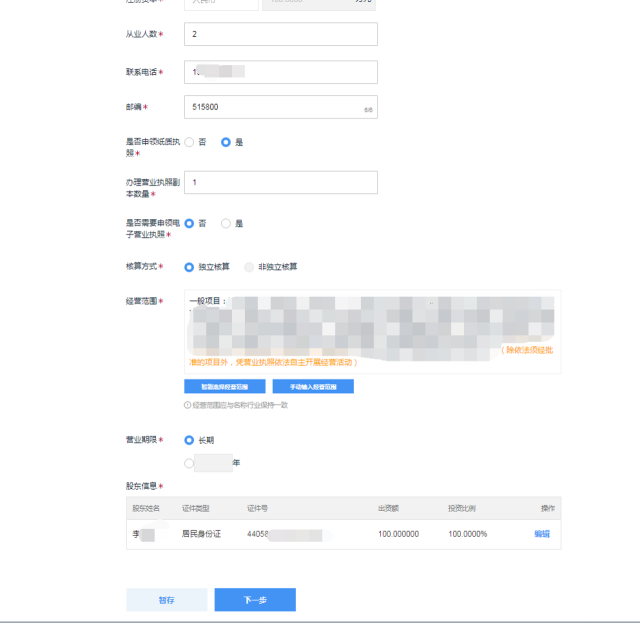
Task: Click the 邮编 field containing 515800
Action: pyautogui.click(x=281, y=107)
